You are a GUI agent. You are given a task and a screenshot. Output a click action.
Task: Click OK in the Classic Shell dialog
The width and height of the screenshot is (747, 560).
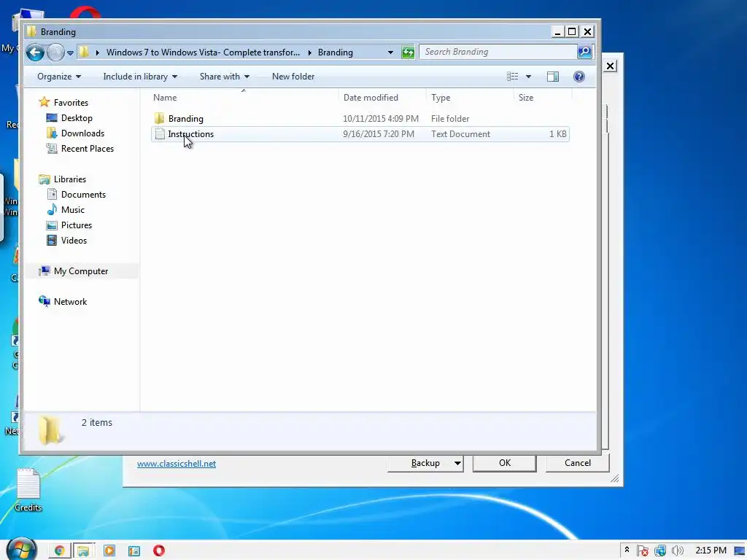click(x=505, y=463)
